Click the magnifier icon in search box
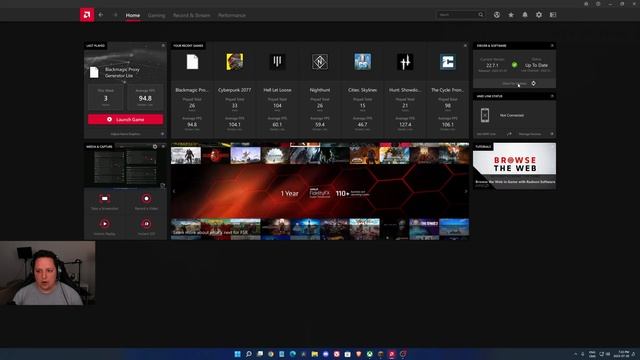 tap(481, 15)
